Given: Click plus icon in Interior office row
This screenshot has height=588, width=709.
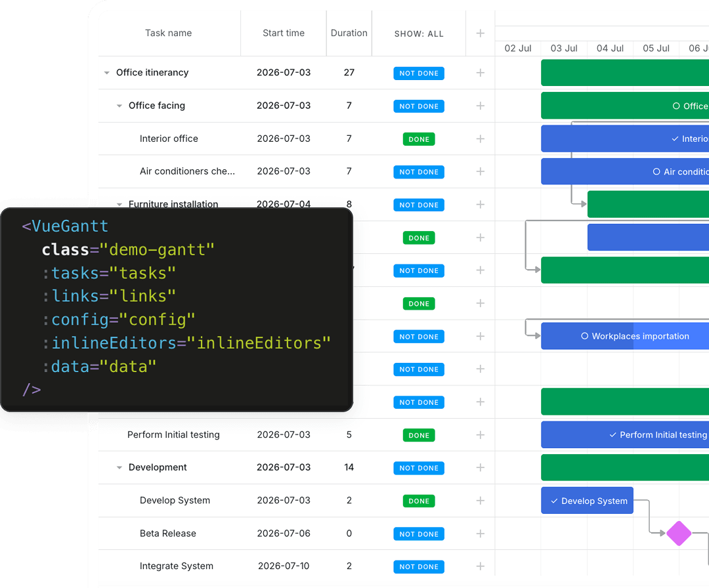Looking at the screenshot, I should coord(480,138).
